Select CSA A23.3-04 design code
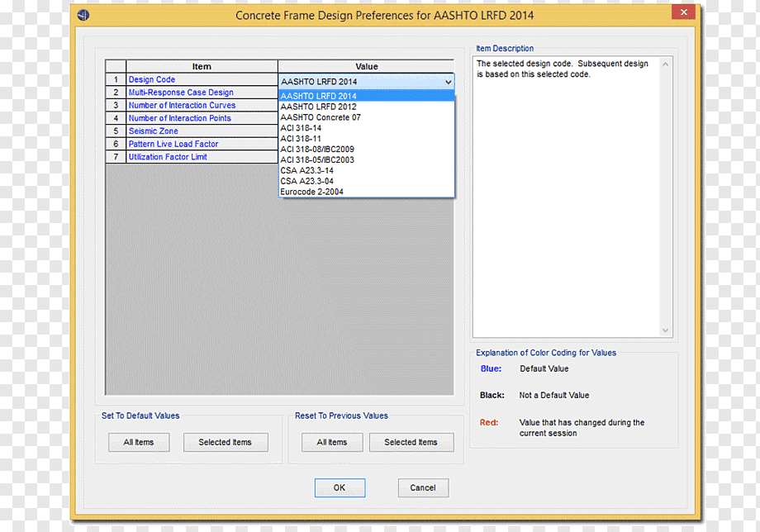This screenshot has height=532, width=760. (x=367, y=181)
